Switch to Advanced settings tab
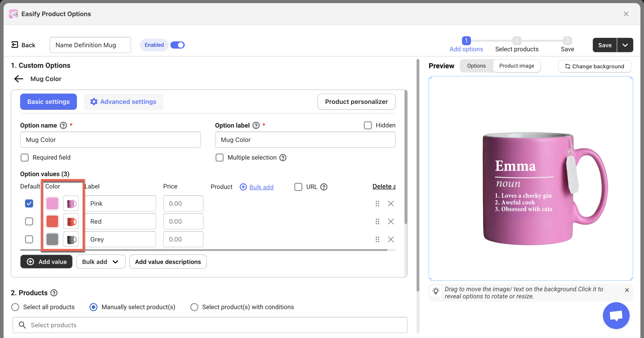This screenshot has height=338, width=644. [124, 102]
